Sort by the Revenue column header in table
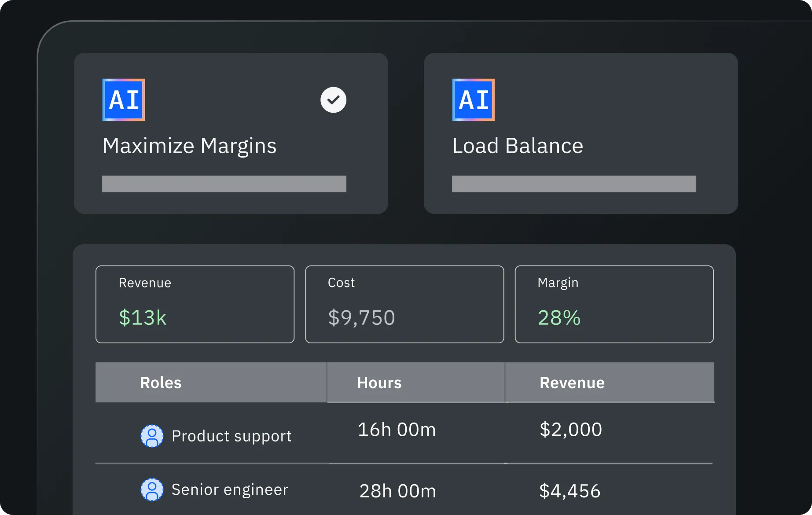Screen dimensions: 812x515 click(610, 383)
